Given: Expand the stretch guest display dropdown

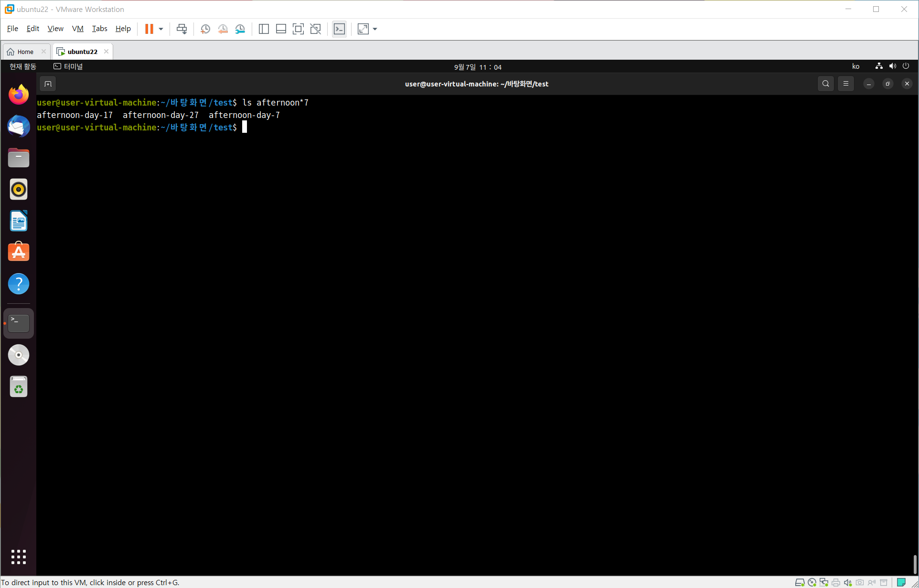Looking at the screenshot, I should 375,29.
